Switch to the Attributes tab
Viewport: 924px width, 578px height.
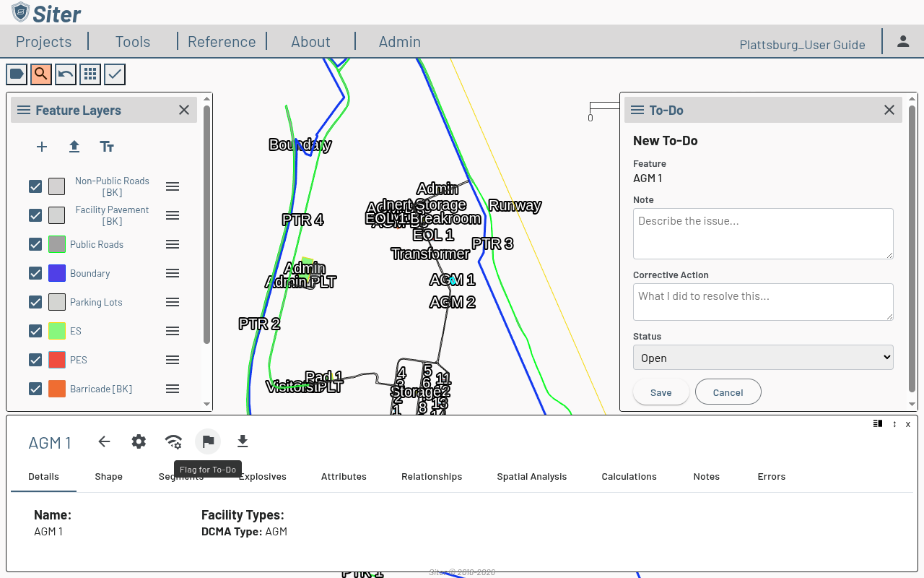coord(344,477)
